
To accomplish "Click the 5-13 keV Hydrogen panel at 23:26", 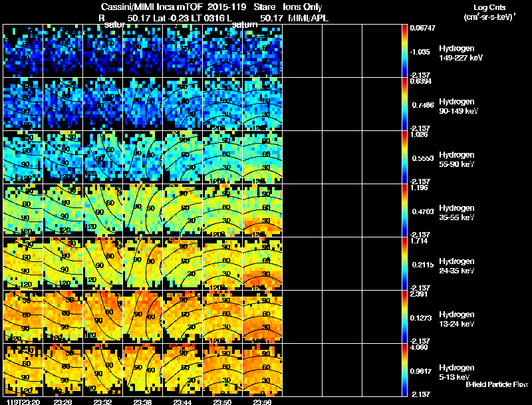I will [x=63, y=370].
